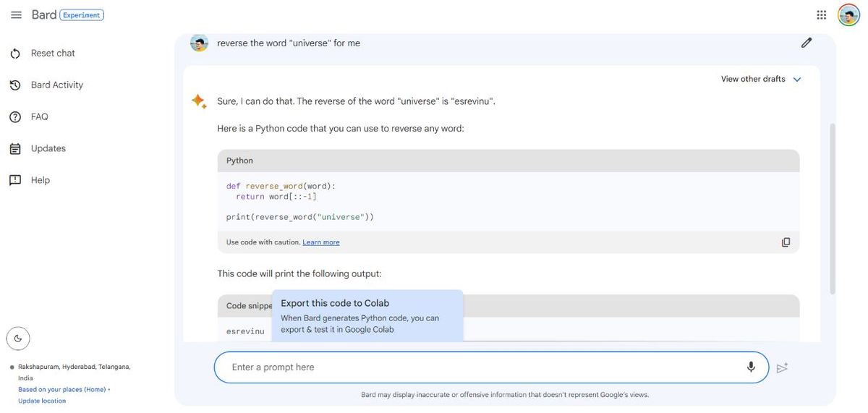Open the Google apps grid
The image size is (868, 413).
coord(822,15)
